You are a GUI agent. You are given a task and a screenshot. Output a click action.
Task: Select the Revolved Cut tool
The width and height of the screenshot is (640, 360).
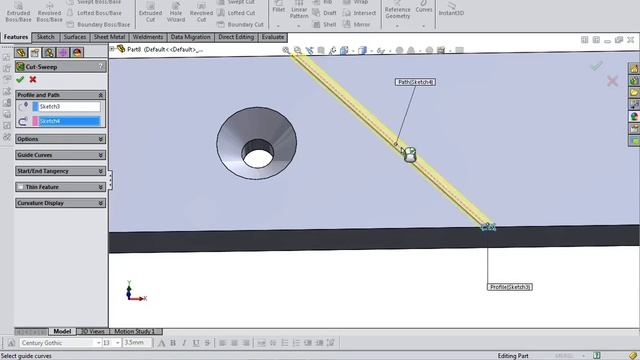coord(201,12)
